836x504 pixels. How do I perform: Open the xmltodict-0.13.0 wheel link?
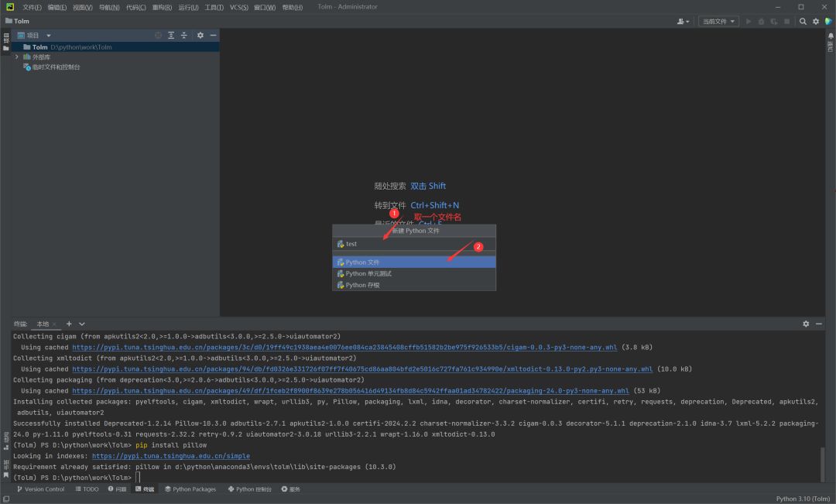click(x=362, y=369)
